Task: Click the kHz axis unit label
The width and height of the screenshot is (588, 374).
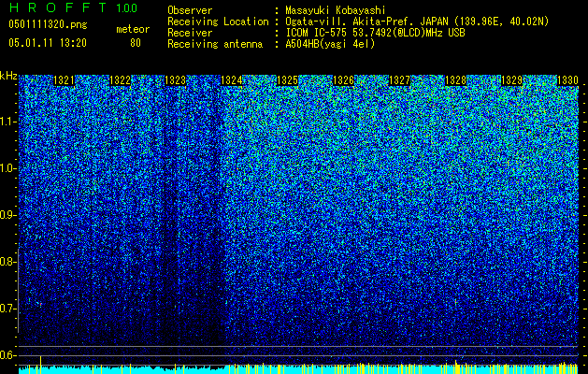Action: [8, 76]
